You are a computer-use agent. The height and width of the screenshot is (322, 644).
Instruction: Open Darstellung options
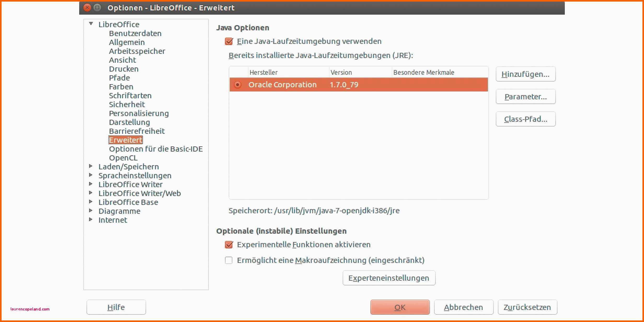pyautogui.click(x=129, y=122)
